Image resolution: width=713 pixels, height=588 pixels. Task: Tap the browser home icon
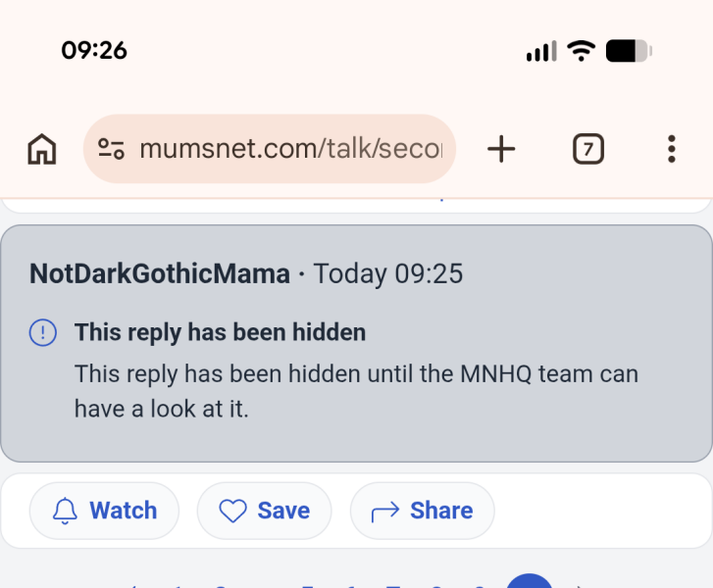pos(41,149)
